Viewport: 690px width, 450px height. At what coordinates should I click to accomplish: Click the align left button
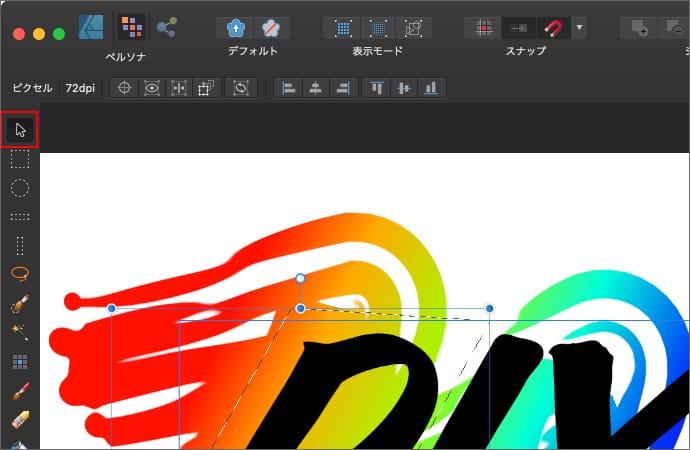tap(288, 88)
